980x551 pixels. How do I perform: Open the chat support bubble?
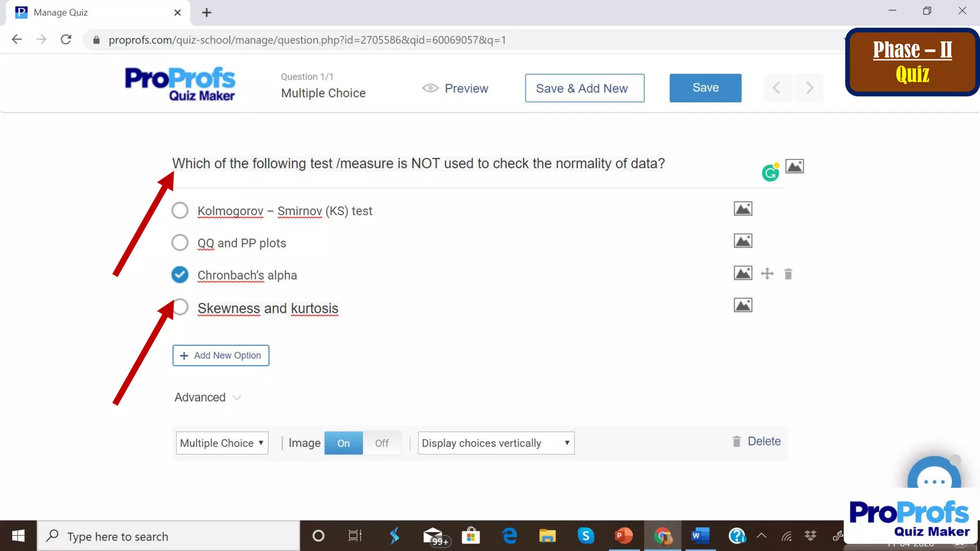934,474
